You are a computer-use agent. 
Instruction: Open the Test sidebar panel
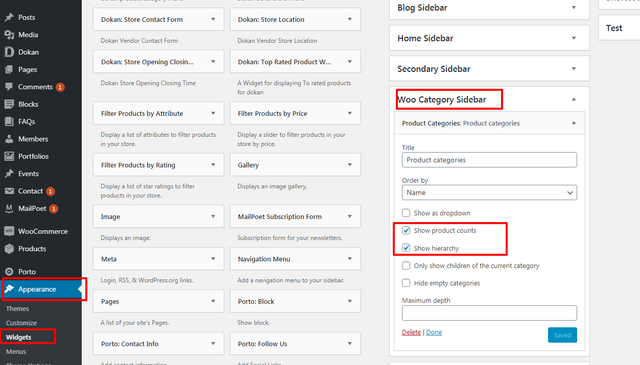(x=619, y=28)
